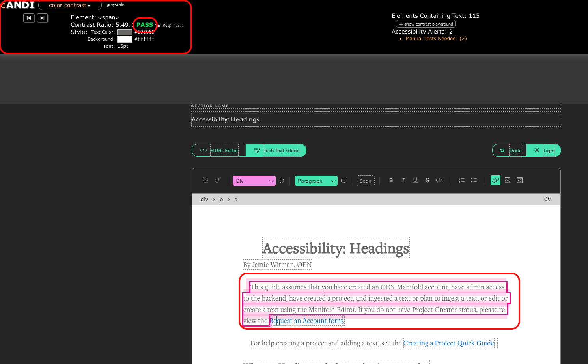Insert inline code with the code icon
This screenshot has width=588, height=364.
439,180
